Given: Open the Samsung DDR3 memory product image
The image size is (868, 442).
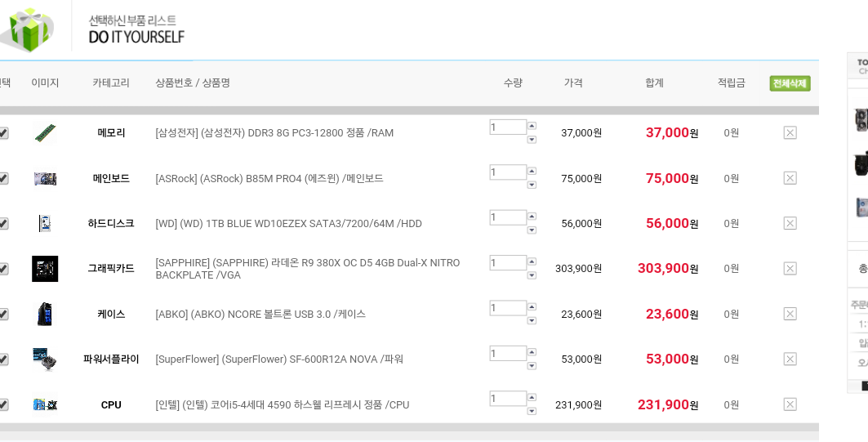Looking at the screenshot, I should [45, 132].
